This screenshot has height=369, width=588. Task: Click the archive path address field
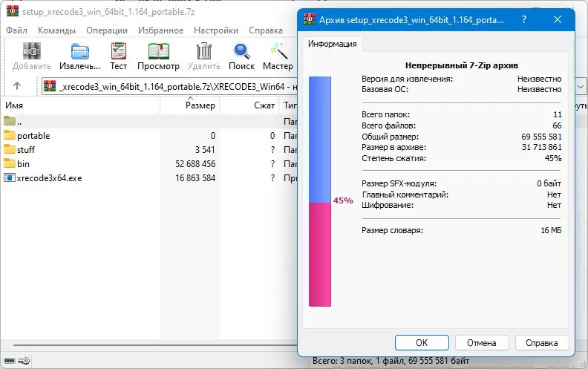click(x=169, y=87)
